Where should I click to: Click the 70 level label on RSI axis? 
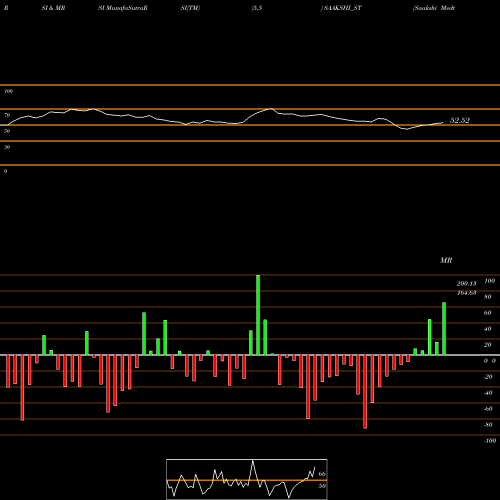click(7, 115)
